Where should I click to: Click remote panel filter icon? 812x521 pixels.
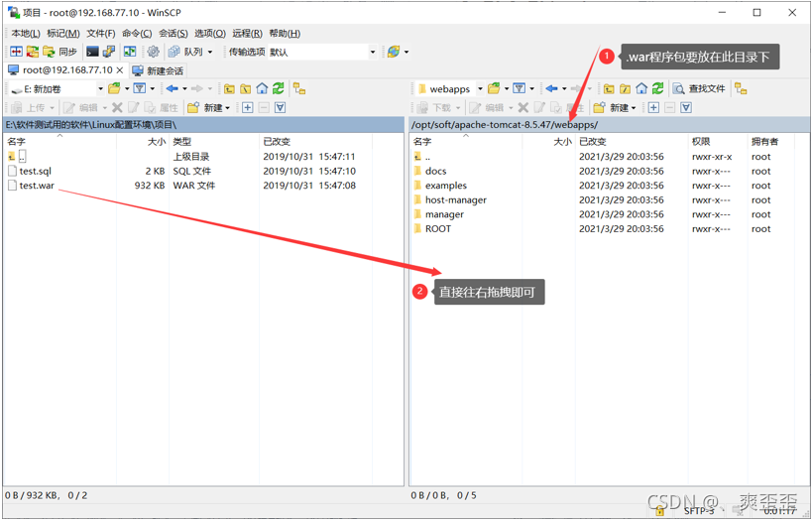coord(520,88)
